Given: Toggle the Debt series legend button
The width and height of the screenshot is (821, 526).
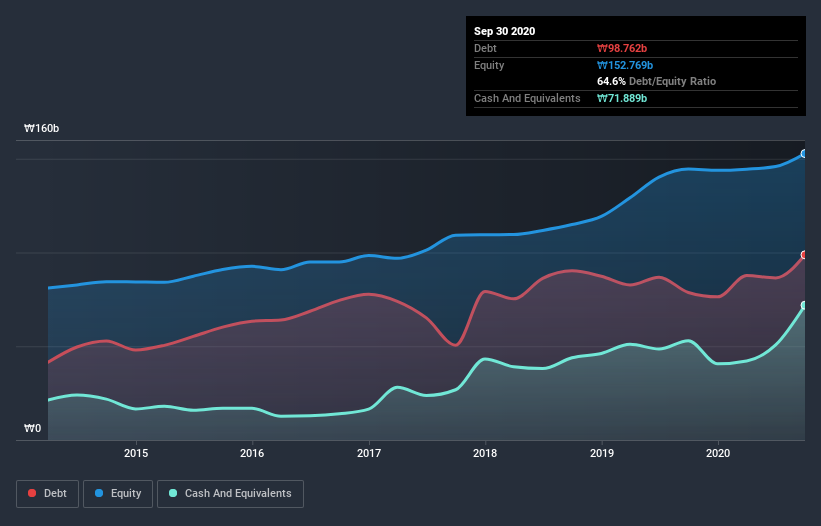Looking at the screenshot, I should click(48, 494).
